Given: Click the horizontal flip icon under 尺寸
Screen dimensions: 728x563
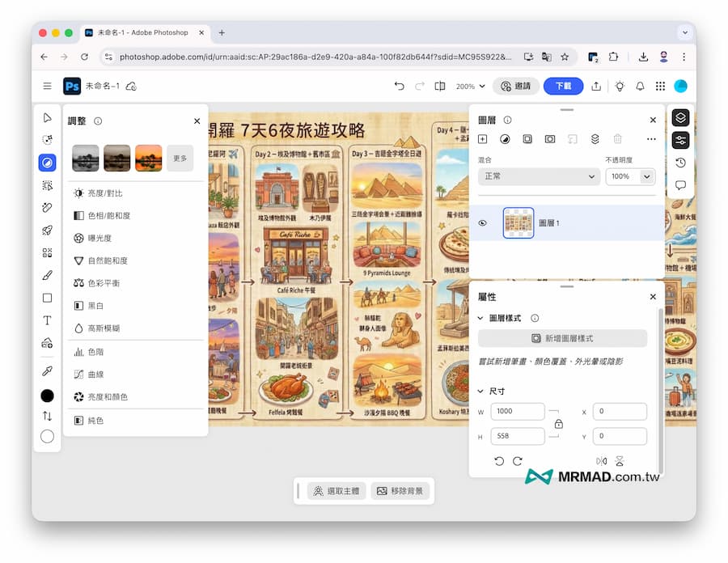Looking at the screenshot, I should [x=602, y=460].
